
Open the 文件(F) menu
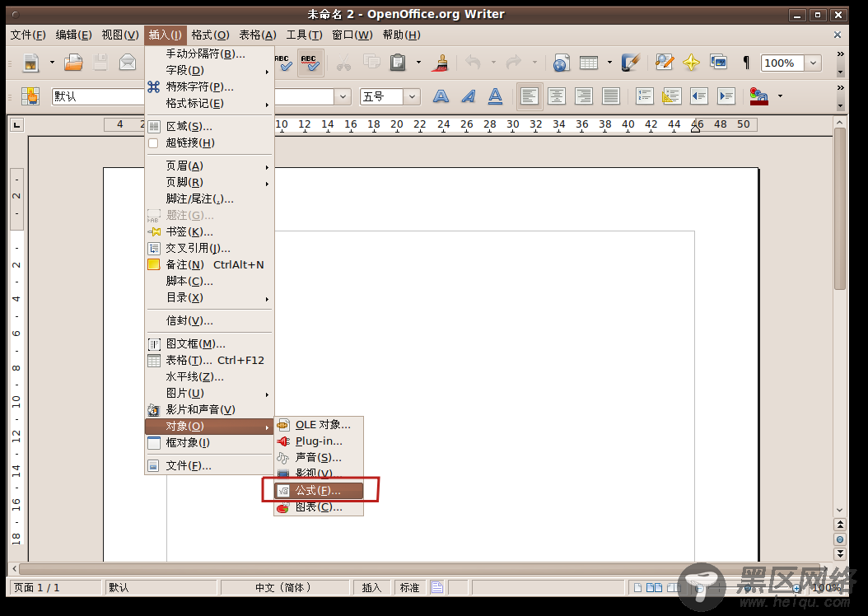click(28, 35)
